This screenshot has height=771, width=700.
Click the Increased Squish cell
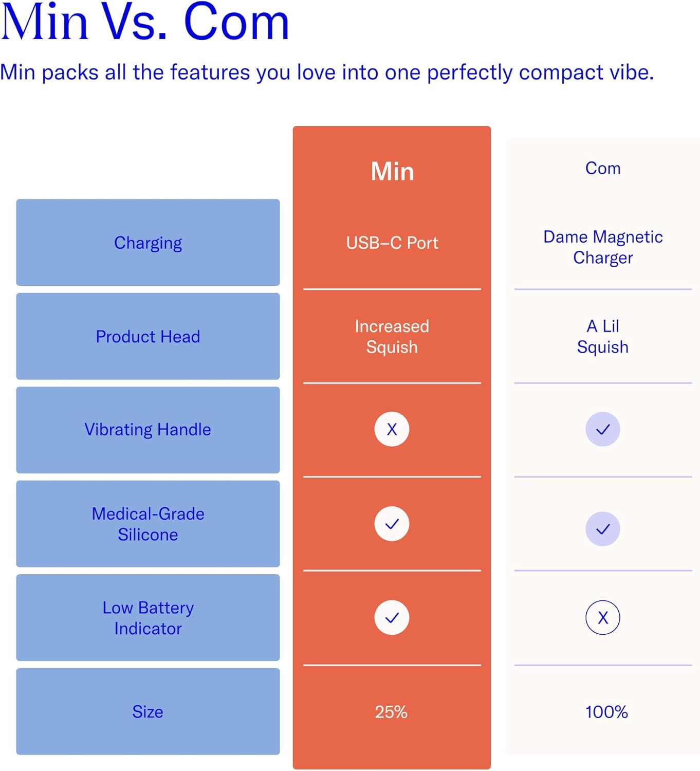pos(392,337)
